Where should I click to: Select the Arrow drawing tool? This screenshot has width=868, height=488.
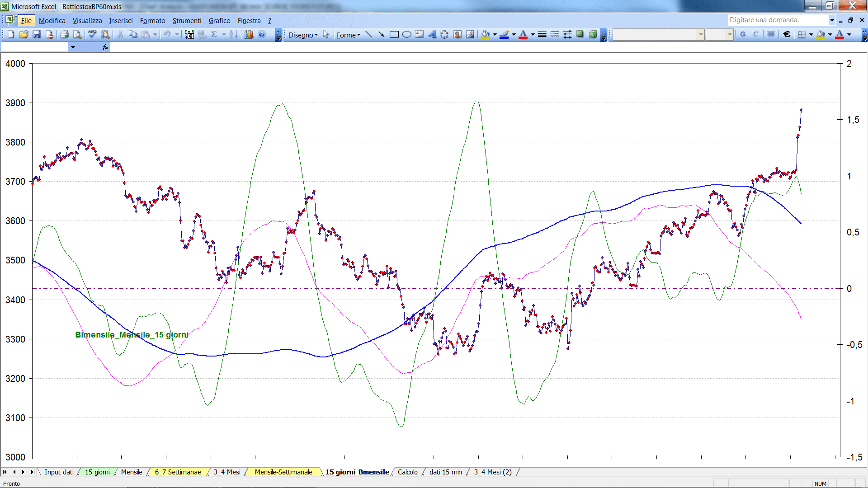coord(382,34)
